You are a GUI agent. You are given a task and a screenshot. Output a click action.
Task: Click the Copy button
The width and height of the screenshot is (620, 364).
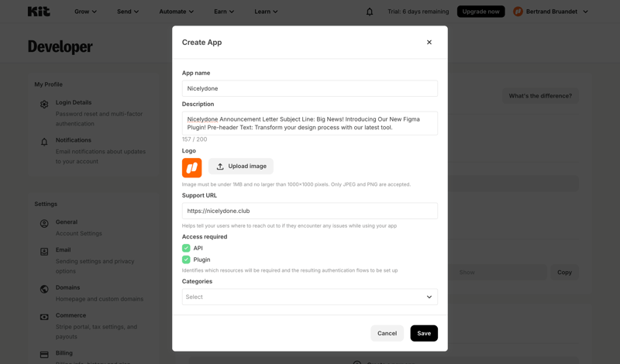point(564,273)
